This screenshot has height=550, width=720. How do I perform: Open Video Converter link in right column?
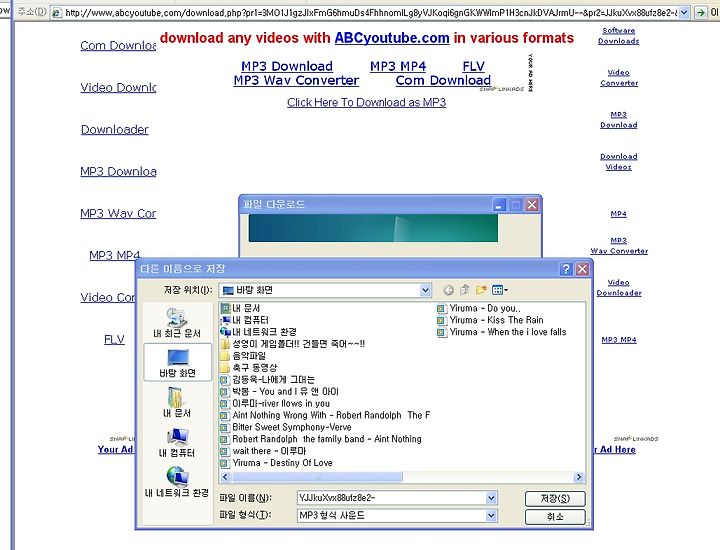pyautogui.click(x=619, y=78)
